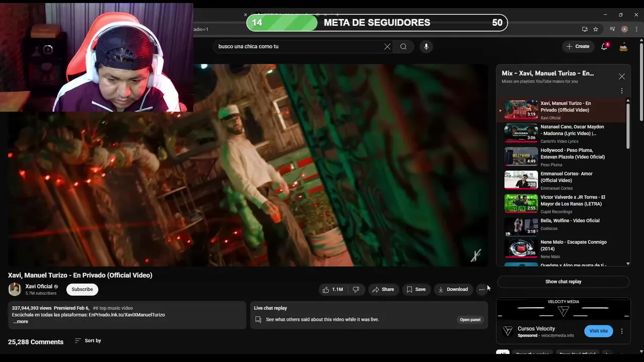Click '5.7M subscribers' text
Image resolution: width=644 pixels, height=362 pixels.
(41, 293)
